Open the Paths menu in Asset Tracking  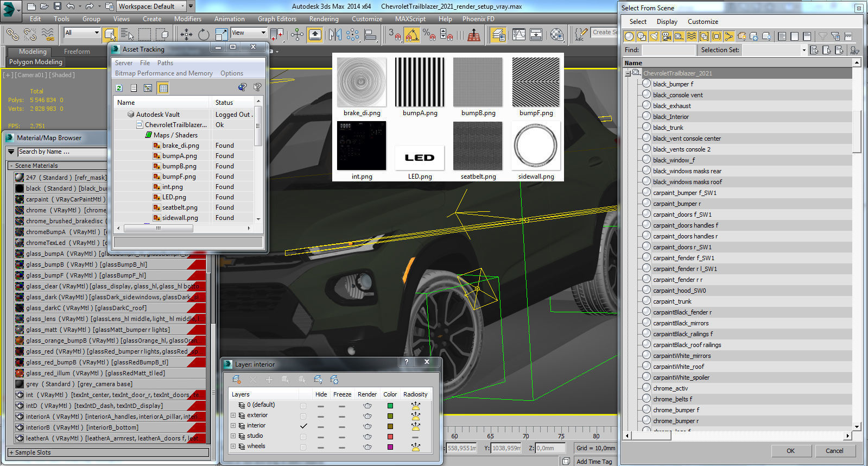pyautogui.click(x=165, y=63)
